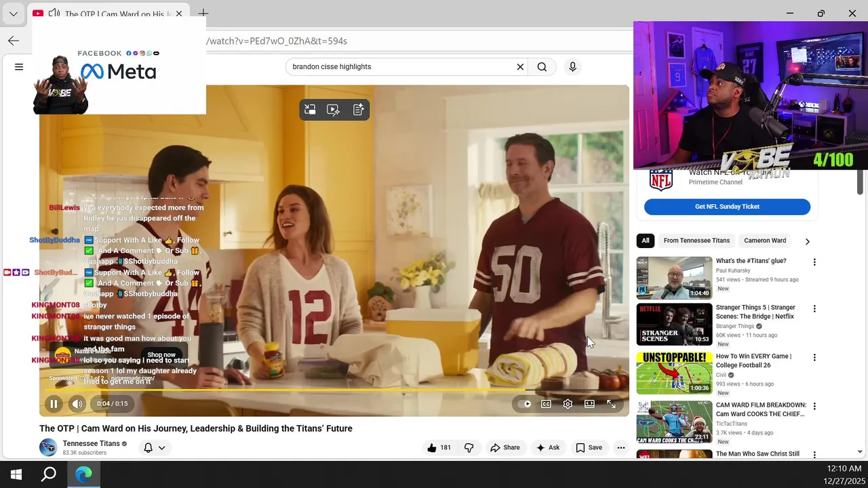Click the browser address bar URL
The image size is (868, 488).
[x=277, y=41]
